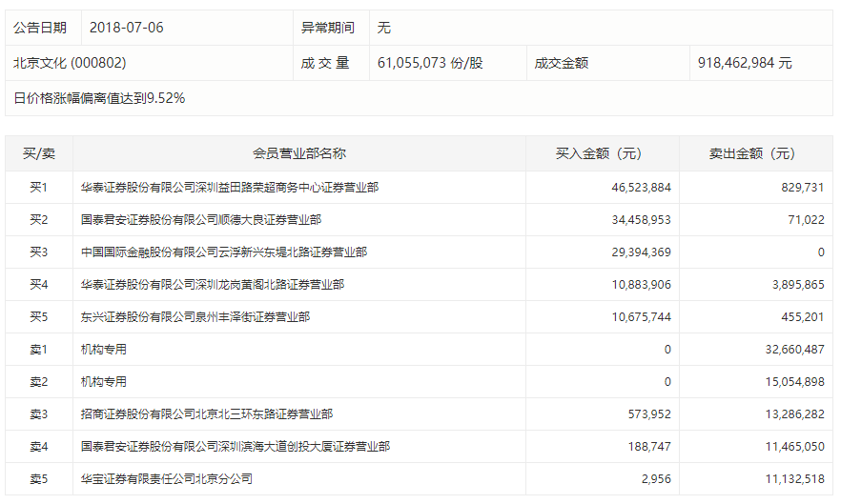Select sell amount 11,132,518
The width and height of the screenshot is (841, 504).
795,479
